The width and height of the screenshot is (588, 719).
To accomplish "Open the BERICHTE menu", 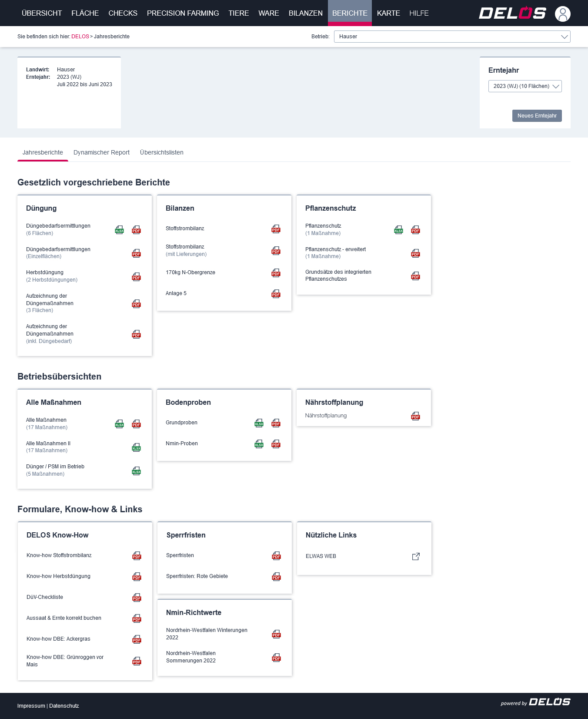I will [350, 13].
